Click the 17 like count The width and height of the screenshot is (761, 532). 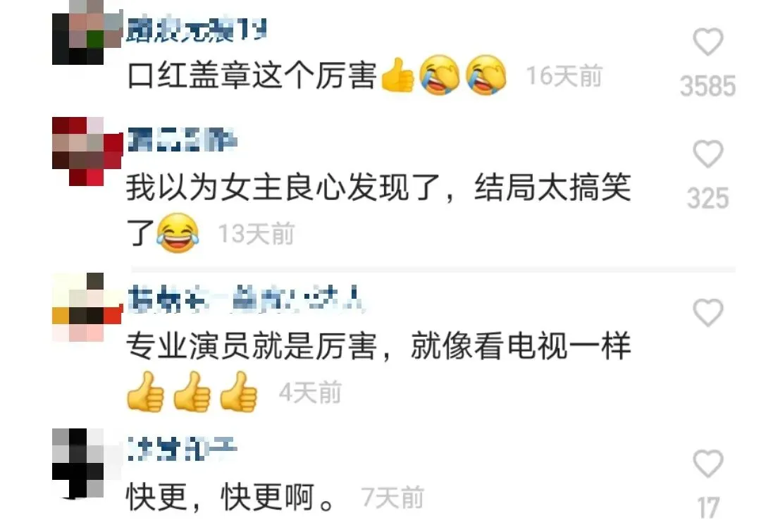pos(708,508)
